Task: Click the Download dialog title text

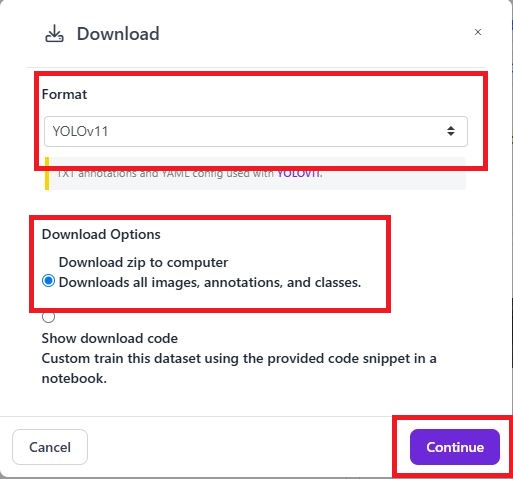Action: coord(118,34)
